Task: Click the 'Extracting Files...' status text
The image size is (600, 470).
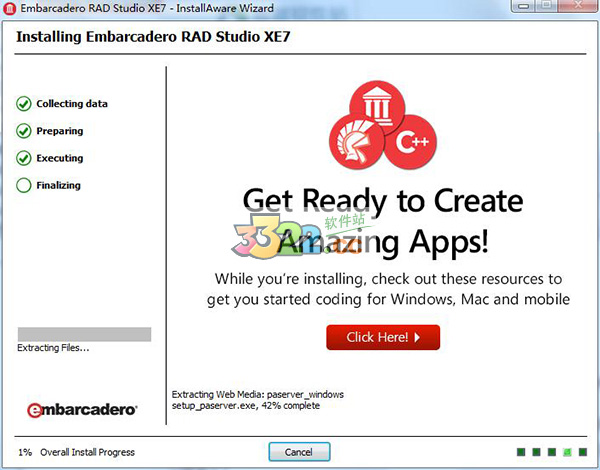Action: point(53,348)
